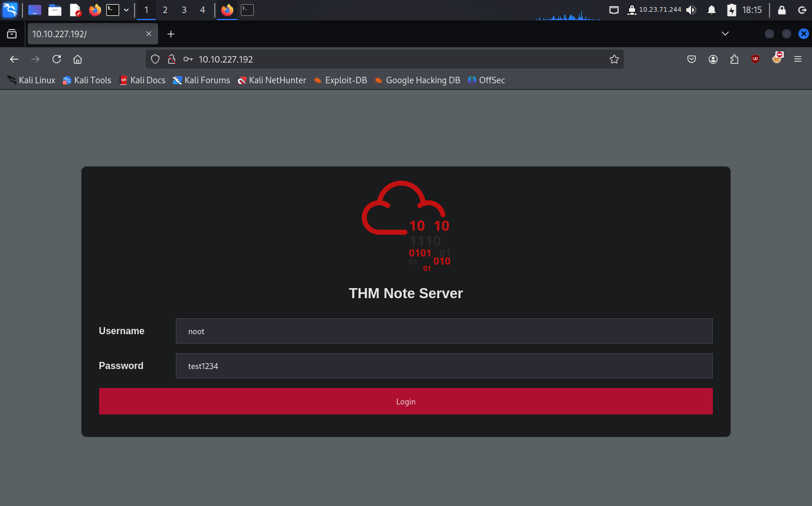Open terminal launcher dropdown arrow in taskbar
The height and width of the screenshot is (506, 812).
[126, 10]
